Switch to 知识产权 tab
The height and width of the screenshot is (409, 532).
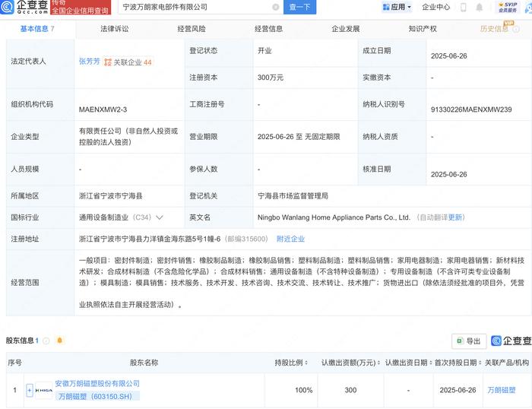pos(423,29)
